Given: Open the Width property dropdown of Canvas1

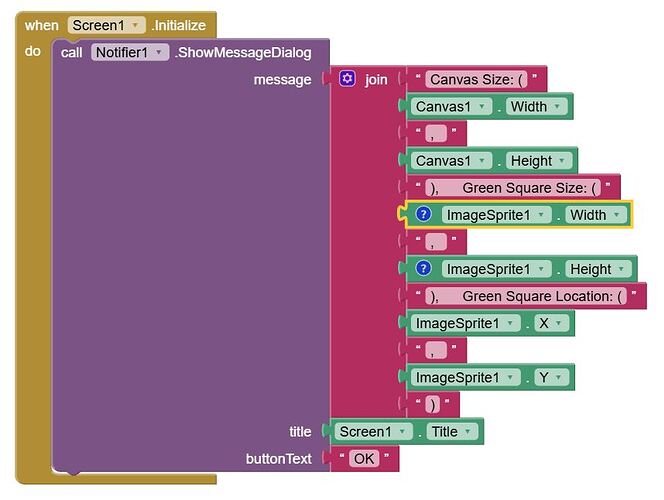Looking at the screenshot, I should pos(537,107).
